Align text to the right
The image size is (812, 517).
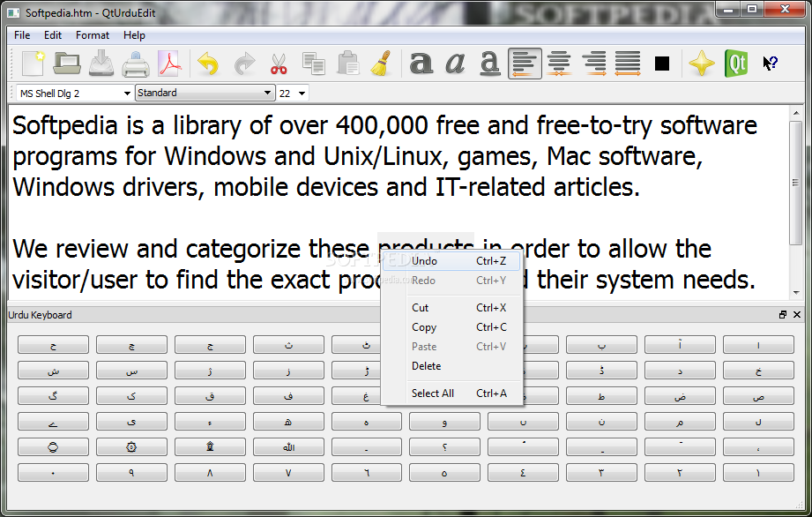pos(594,64)
